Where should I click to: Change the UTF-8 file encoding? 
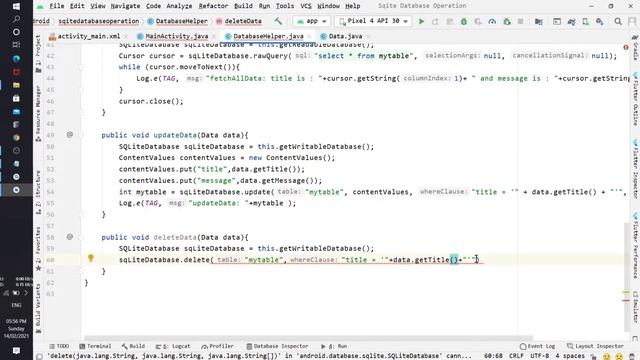click(x=540, y=356)
